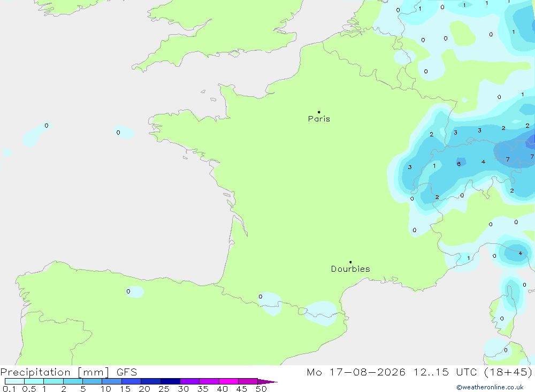Click the '0.1' legend value

pos(9,389)
